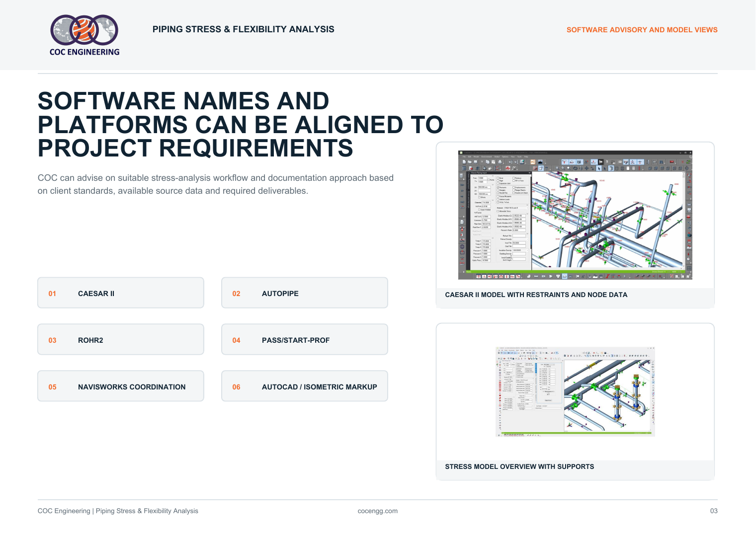
Task: Click the footer text "COC Engineering | Piping Stress & Flexibility Analysis"
Action: 118,511
